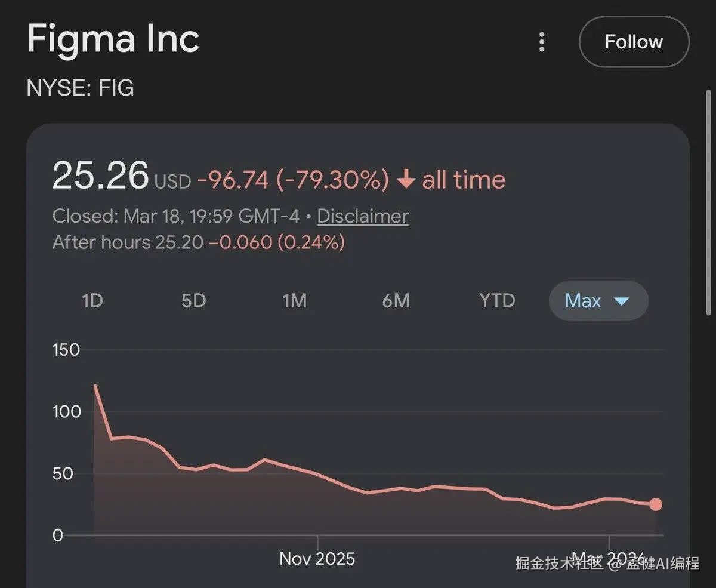Select the 1M chart view
Viewport: 716px width, 588px height.
[294, 301]
